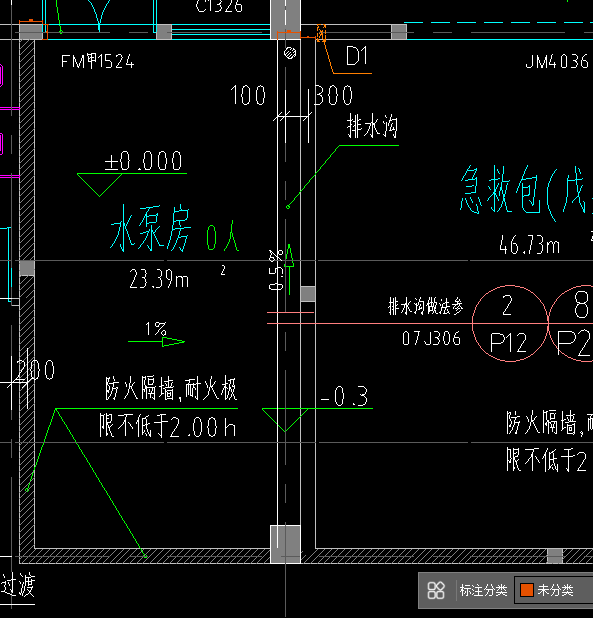The width and height of the screenshot is (593, 618).
Task: Click the D1 tag label
Action: pyautogui.click(x=357, y=56)
